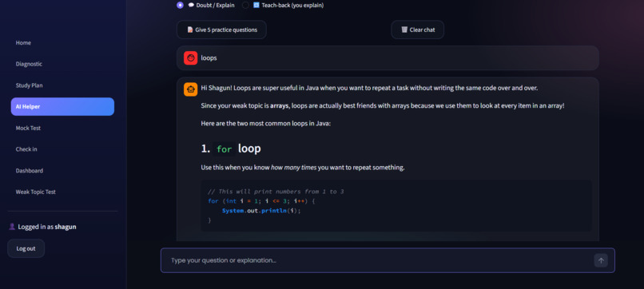Open Study Plan from sidebar

click(x=29, y=85)
